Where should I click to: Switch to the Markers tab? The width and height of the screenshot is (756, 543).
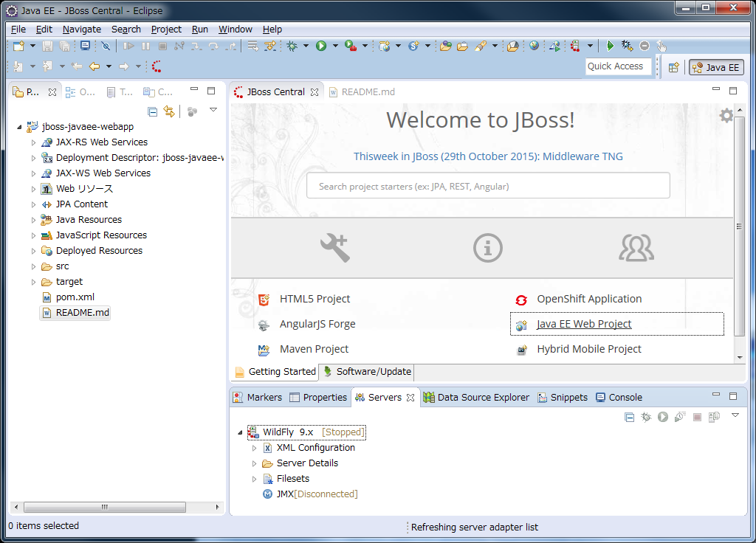tap(258, 398)
